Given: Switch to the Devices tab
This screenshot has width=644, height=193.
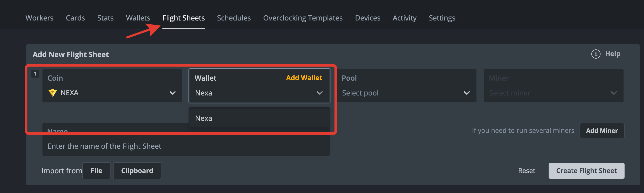Looking at the screenshot, I should (x=368, y=18).
